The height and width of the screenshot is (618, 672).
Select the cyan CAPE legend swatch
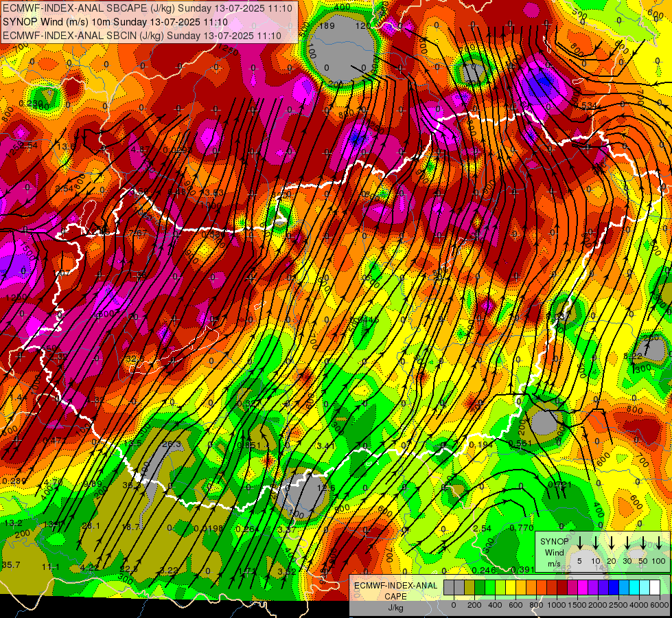coord(635,588)
